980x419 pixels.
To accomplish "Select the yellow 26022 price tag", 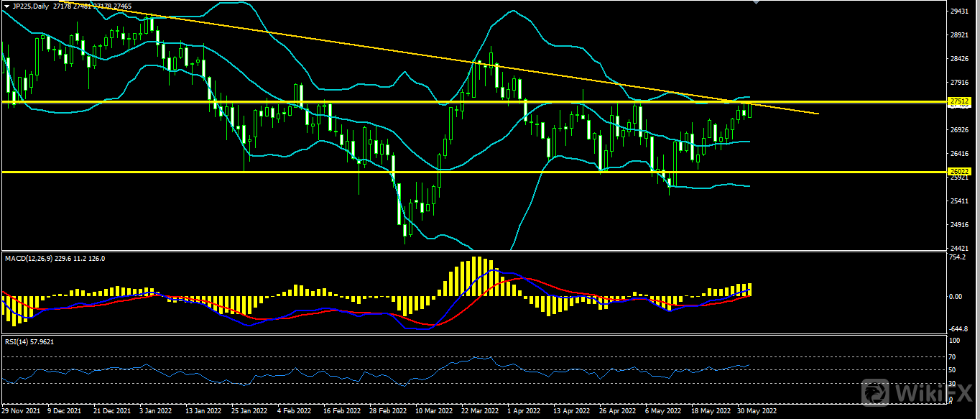I will [959, 172].
